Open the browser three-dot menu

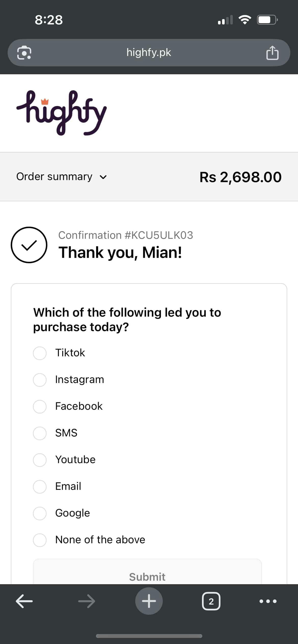point(268,601)
